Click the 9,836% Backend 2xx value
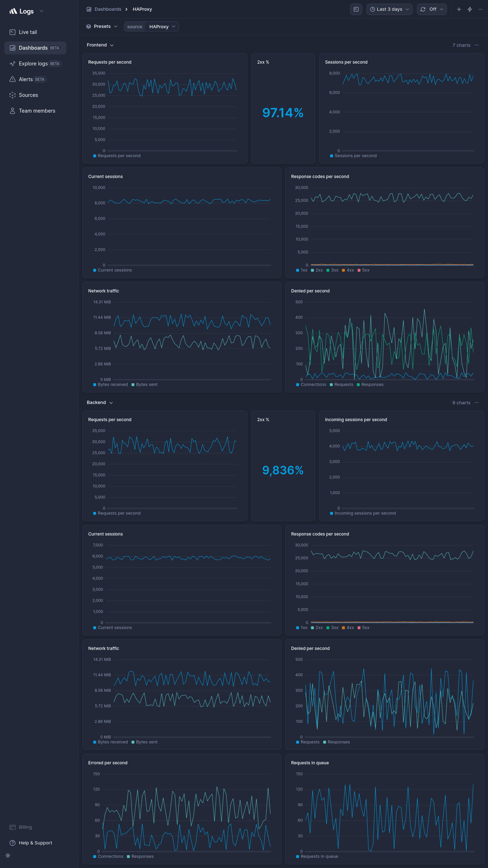This screenshot has height=868, width=488. [x=283, y=471]
